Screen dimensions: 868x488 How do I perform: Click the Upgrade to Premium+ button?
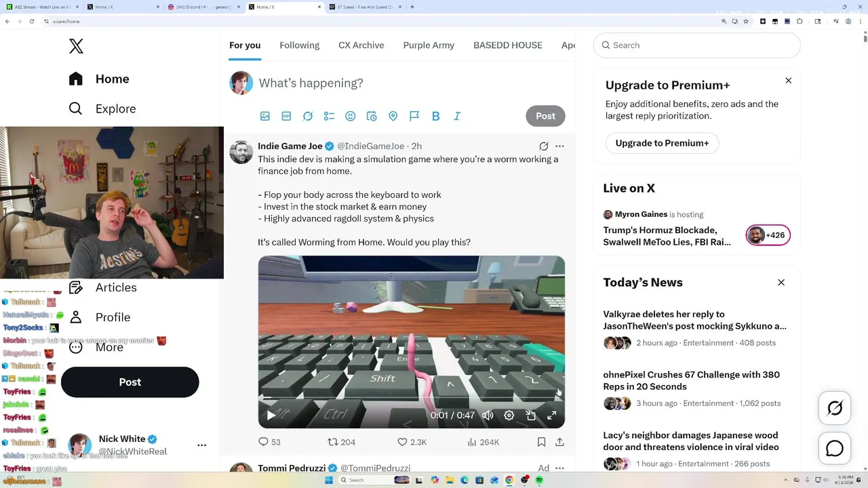click(x=662, y=143)
